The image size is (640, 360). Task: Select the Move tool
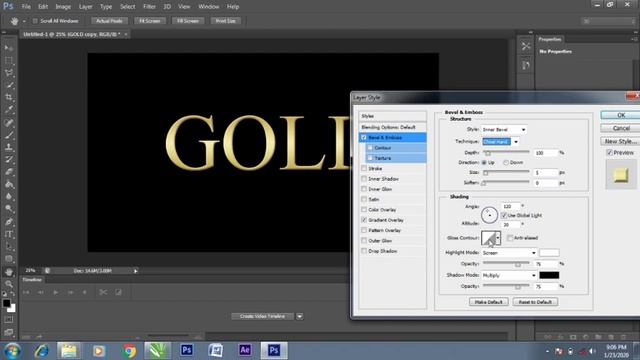[9, 48]
